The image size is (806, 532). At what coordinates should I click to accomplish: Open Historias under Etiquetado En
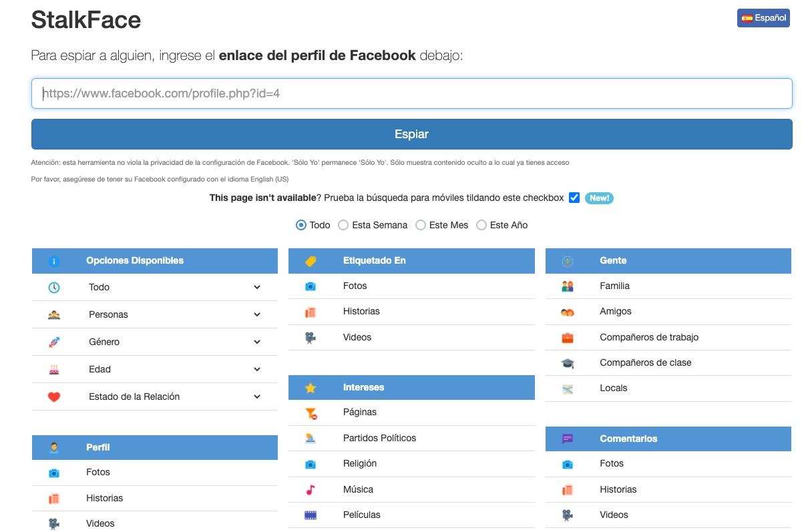click(x=361, y=312)
